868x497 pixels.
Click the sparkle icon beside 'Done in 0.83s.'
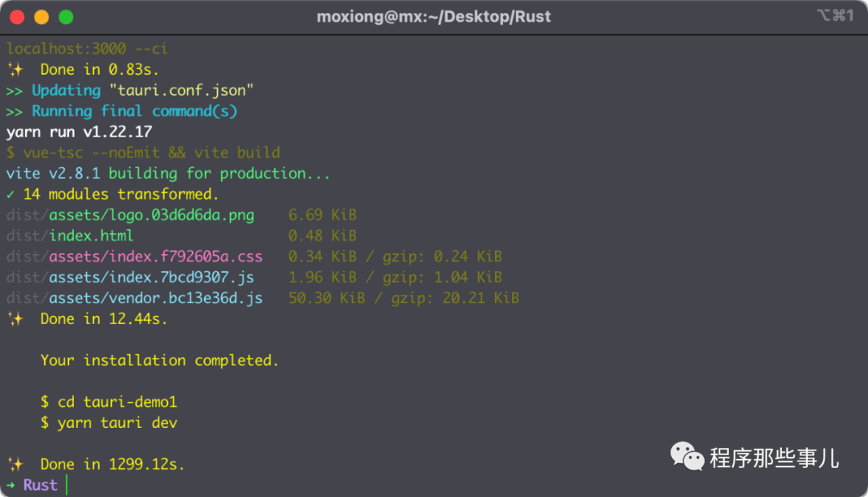point(15,70)
